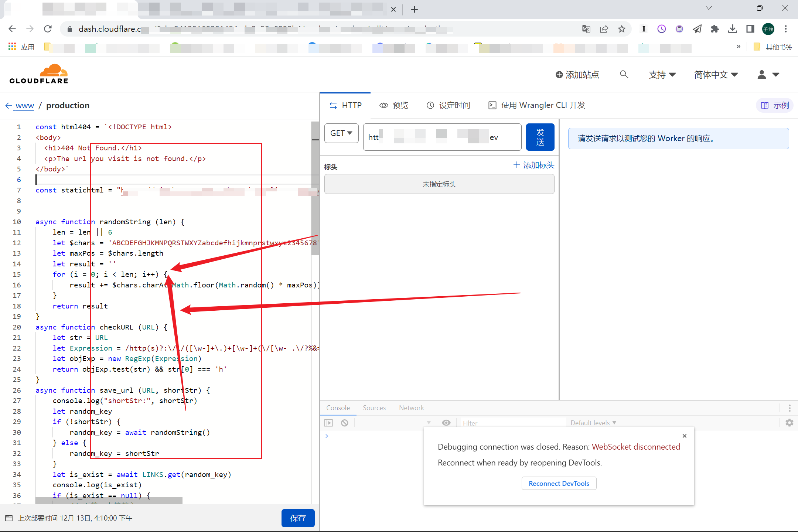Open the 设定时间 schedule tab
798x532 pixels.
(448, 105)
